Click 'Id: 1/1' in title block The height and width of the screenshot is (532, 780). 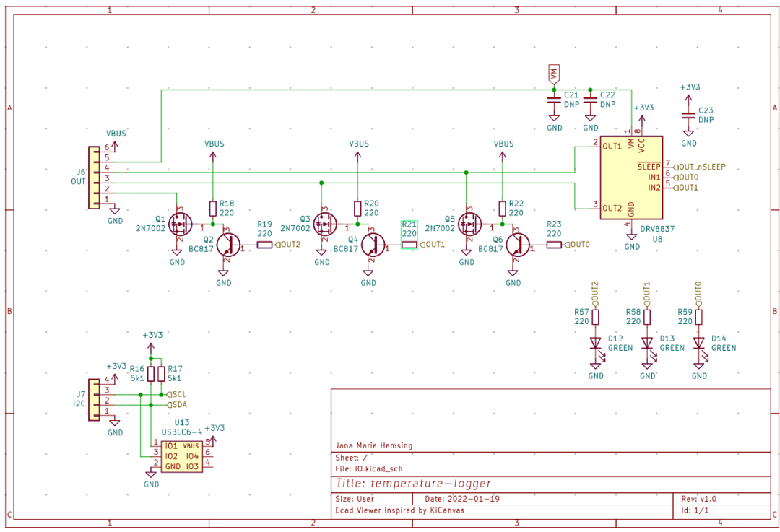tap(695, 510)
